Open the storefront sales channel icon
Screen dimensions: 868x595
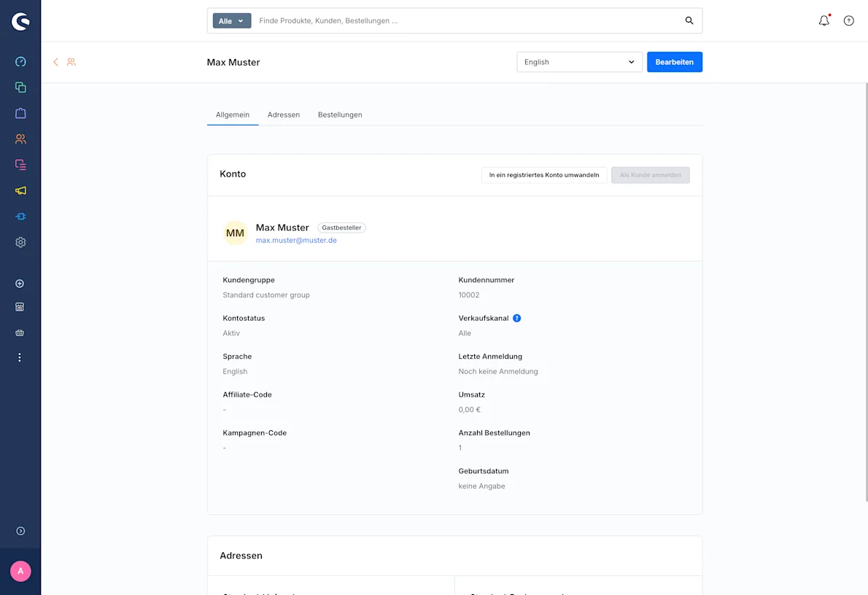point(20,307)
